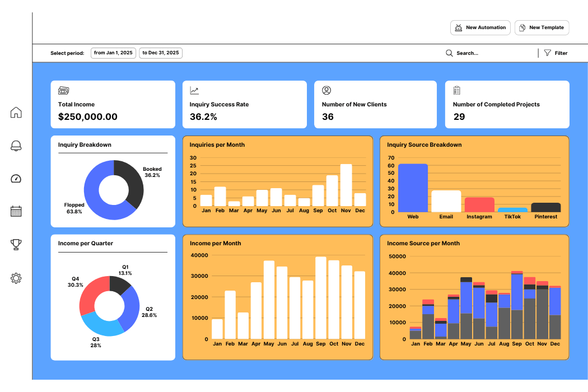The image size is (588, 392).
Task: Open the calendar icon in sidebar
Action: [x=16, y=211]
